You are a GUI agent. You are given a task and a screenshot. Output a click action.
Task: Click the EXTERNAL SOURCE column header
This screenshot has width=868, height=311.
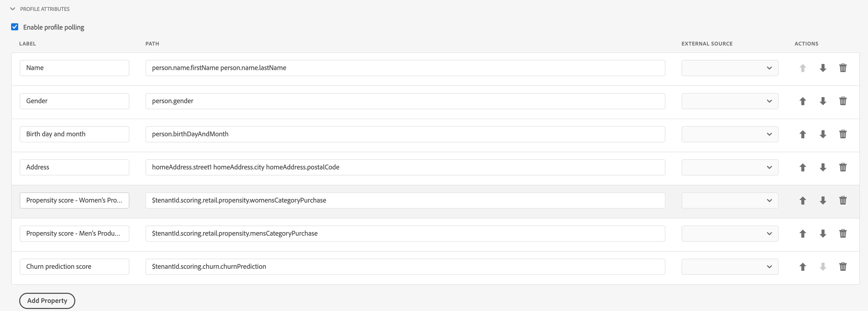pos(707,44)
